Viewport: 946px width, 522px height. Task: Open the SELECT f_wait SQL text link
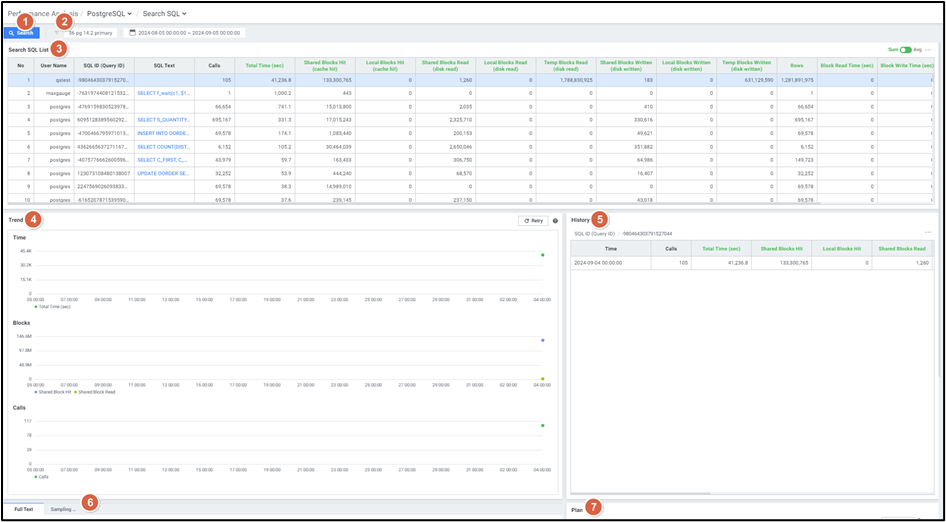tap(162, 92)
